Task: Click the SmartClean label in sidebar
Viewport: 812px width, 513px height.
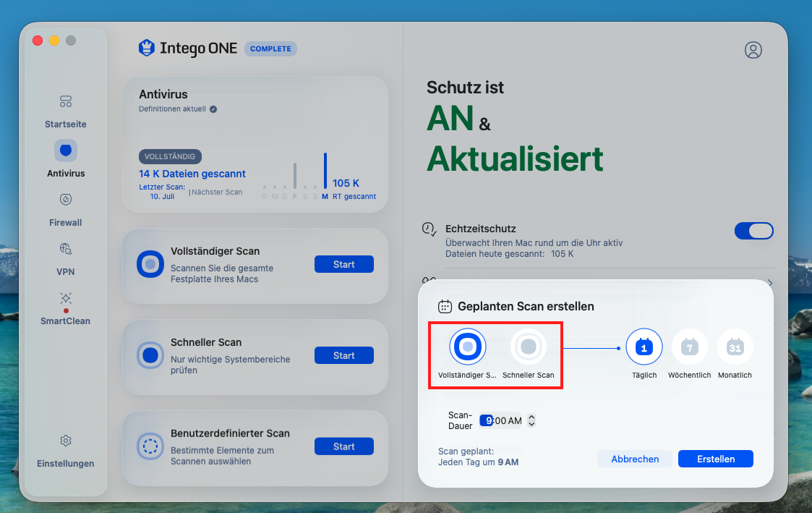Action: click(x=66, y=321)
